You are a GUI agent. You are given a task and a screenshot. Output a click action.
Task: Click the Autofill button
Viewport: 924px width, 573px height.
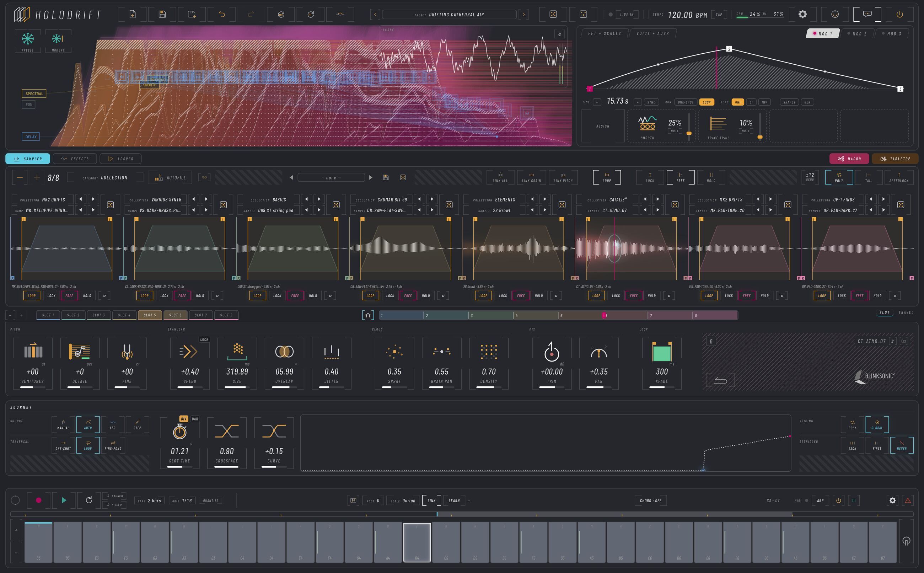[x=170, y=177]
